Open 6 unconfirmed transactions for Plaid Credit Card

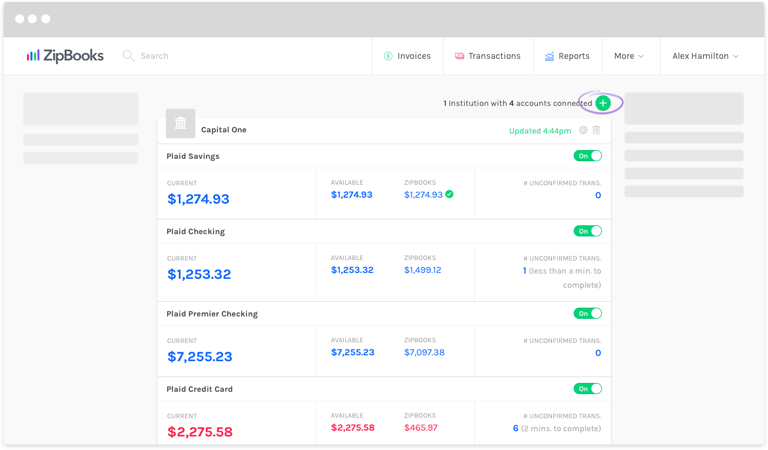coord(515,428)
